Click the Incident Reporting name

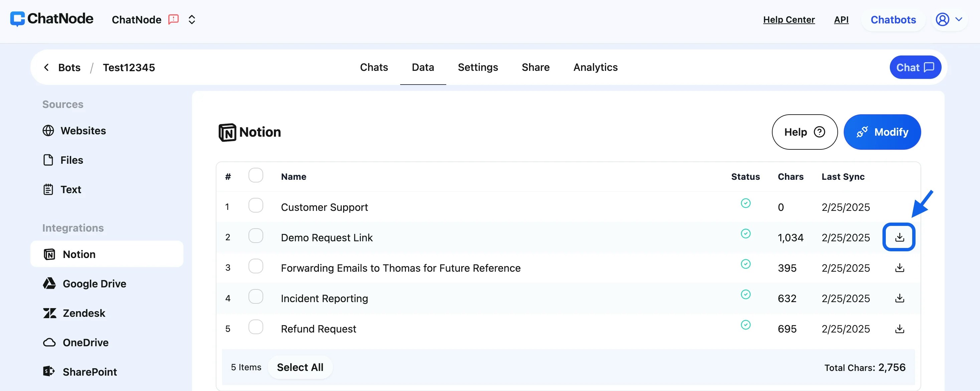click(324, 298)
